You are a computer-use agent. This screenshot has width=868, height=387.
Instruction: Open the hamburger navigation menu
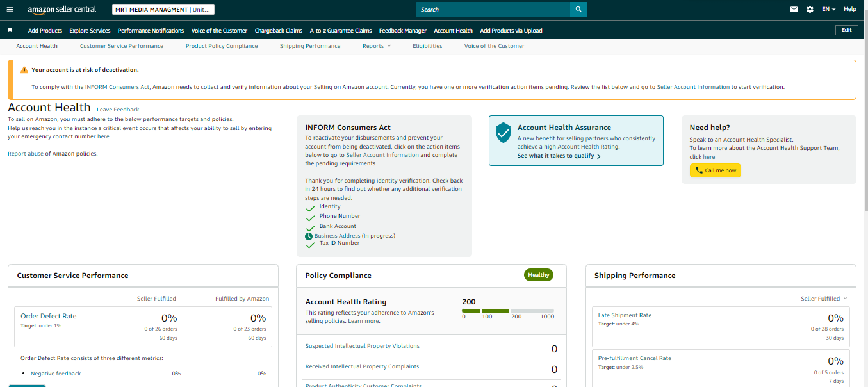pyautogui.click(x=10, y=10)
